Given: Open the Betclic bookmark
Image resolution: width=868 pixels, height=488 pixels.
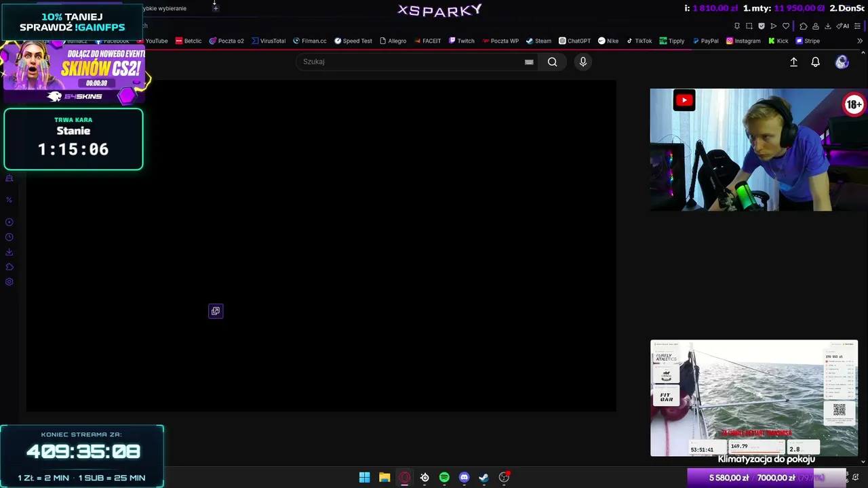Looking at the screenshot, I should click(189, 41).
